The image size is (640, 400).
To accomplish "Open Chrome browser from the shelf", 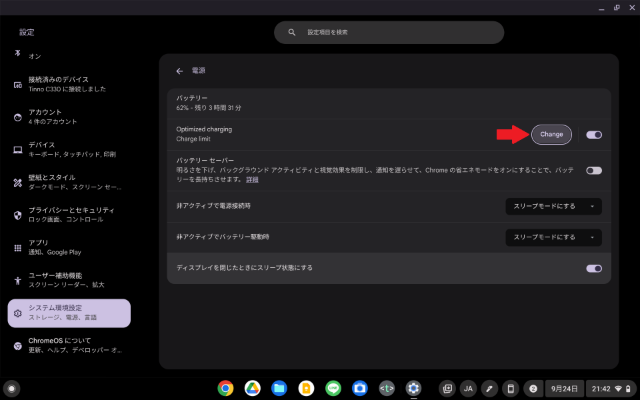I will [x=226, y=387].
